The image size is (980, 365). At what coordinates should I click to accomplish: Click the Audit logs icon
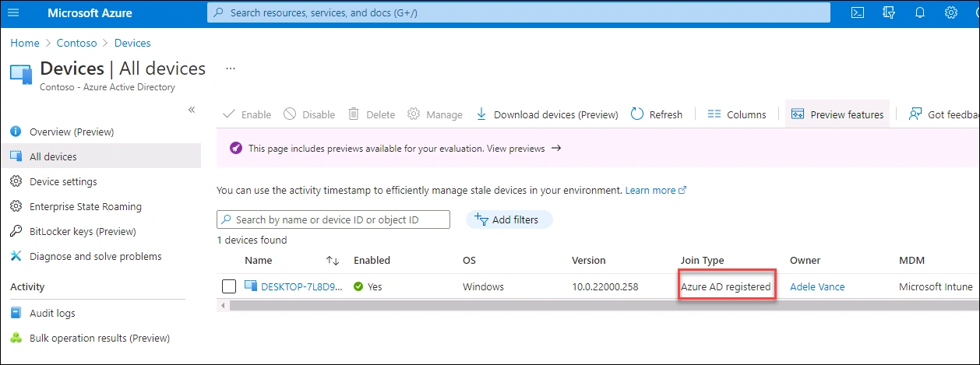click(x=16, y=313)
